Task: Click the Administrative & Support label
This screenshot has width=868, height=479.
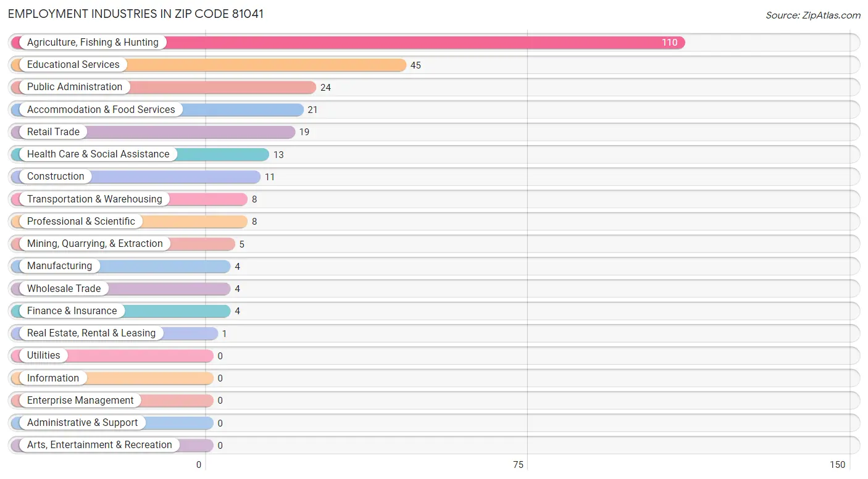Action: [83, 423]
